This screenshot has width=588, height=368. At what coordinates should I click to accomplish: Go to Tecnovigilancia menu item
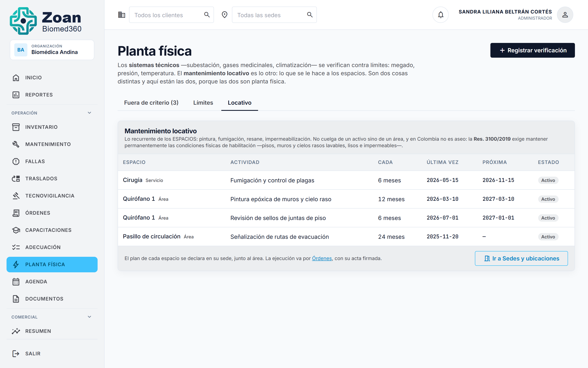coord(52,196)
